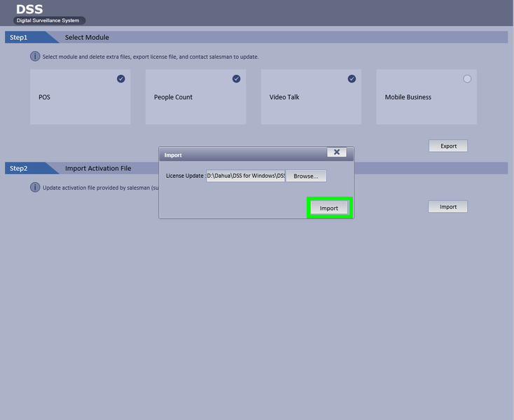The width and height of the screenshot is (514, 420).
Task: Select the Mobile Business module card
Action: pos(426,97)
